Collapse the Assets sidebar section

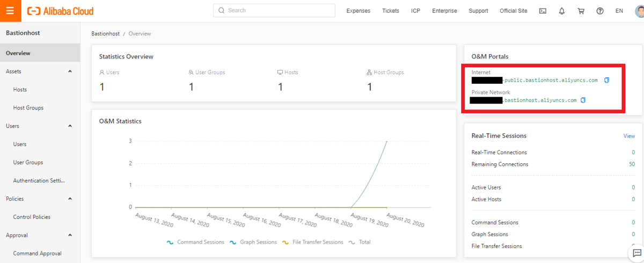pyautogui.click(x=70, y=71)
